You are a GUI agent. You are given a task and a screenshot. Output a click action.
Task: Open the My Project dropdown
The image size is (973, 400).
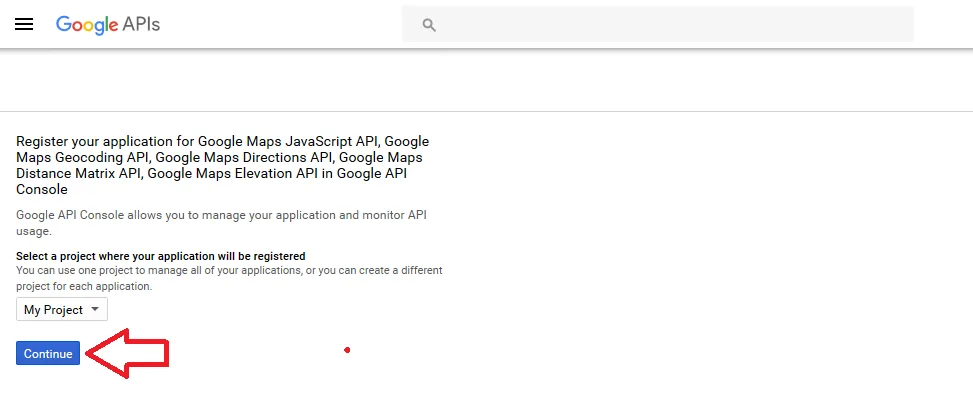[x=62, y=309]
